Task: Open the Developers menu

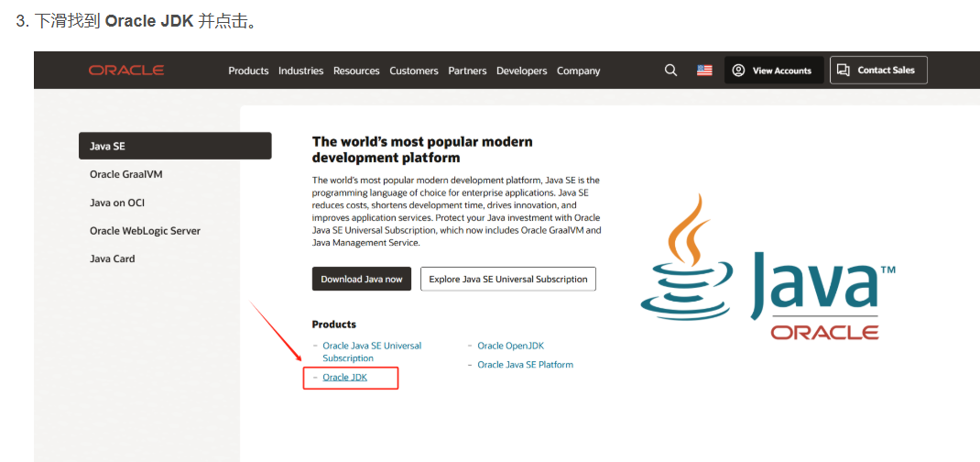Action: [521, 71]
